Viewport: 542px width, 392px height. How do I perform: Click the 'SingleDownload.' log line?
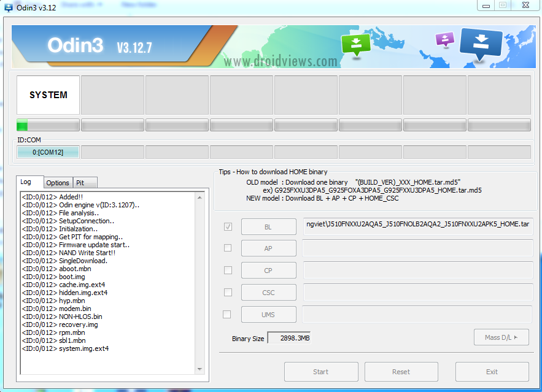pyautogui.click(x=64, y=260)
